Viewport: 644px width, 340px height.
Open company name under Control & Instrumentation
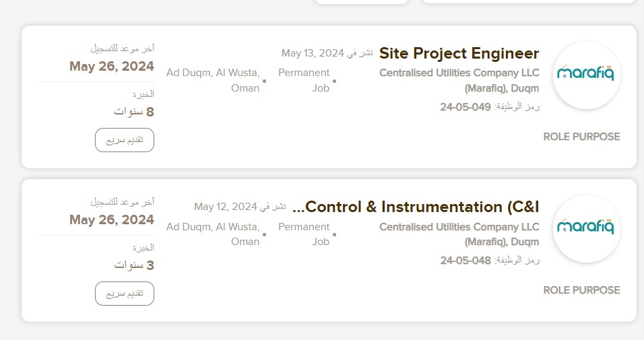coord(459,234)
